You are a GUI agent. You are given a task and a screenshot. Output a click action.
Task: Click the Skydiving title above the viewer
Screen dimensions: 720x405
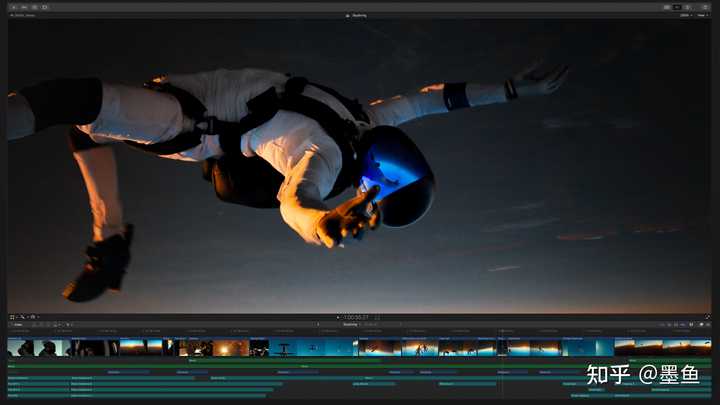[x=359, y=16]
